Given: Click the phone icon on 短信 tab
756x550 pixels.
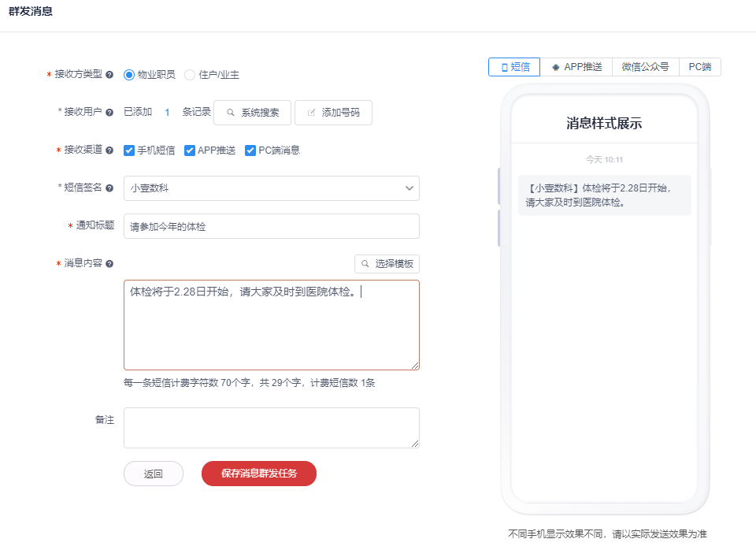Looking at the screenshot, I should (504, 67).
